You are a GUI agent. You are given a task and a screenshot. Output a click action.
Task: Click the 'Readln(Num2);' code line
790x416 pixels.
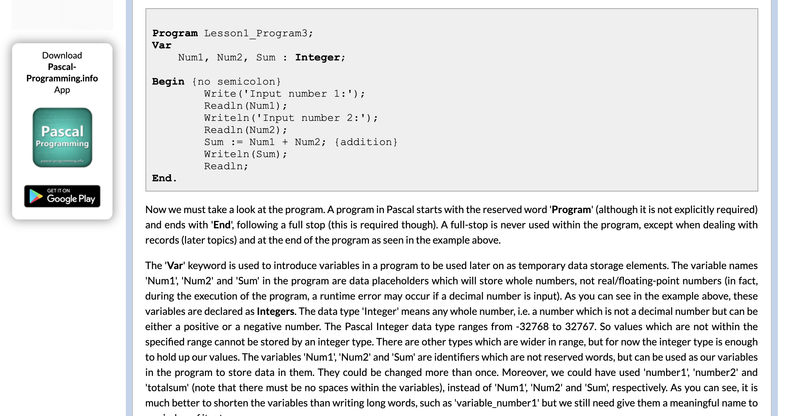click(x=245, y=129)
